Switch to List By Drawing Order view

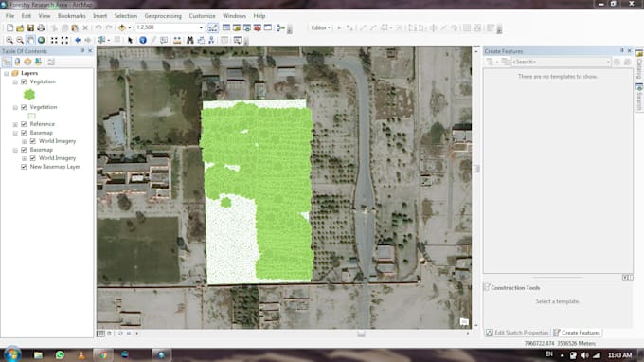[x=7, y=62]
